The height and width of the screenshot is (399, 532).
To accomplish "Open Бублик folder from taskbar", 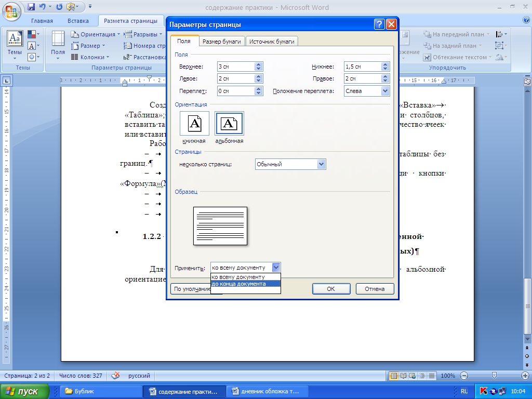I will coord(101,391).
